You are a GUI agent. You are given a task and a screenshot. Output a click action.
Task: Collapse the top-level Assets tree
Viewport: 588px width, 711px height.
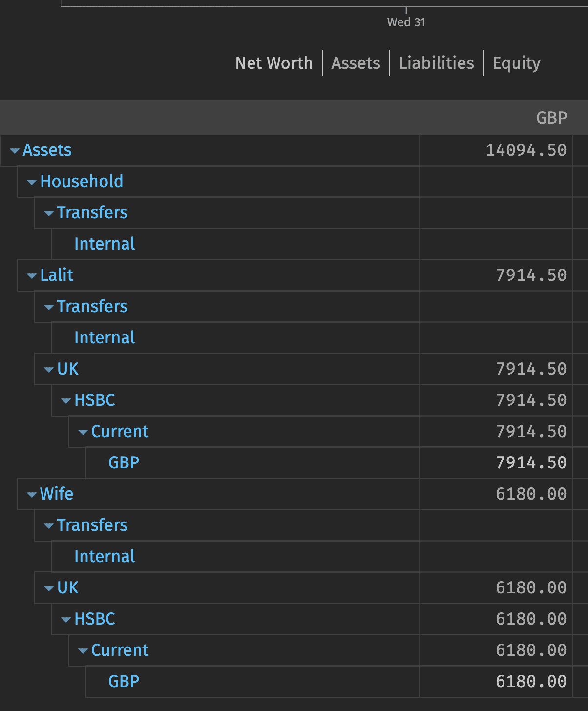coord(14,150)
